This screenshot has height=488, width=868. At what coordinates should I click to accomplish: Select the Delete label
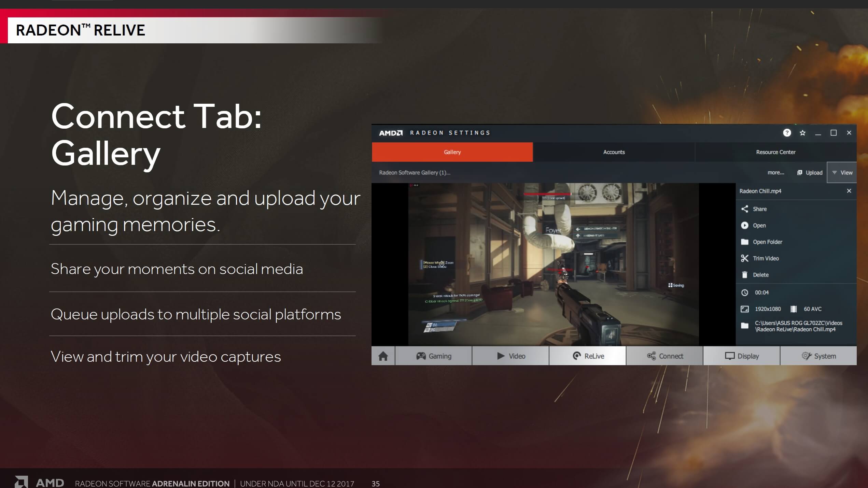coord(760,275)
